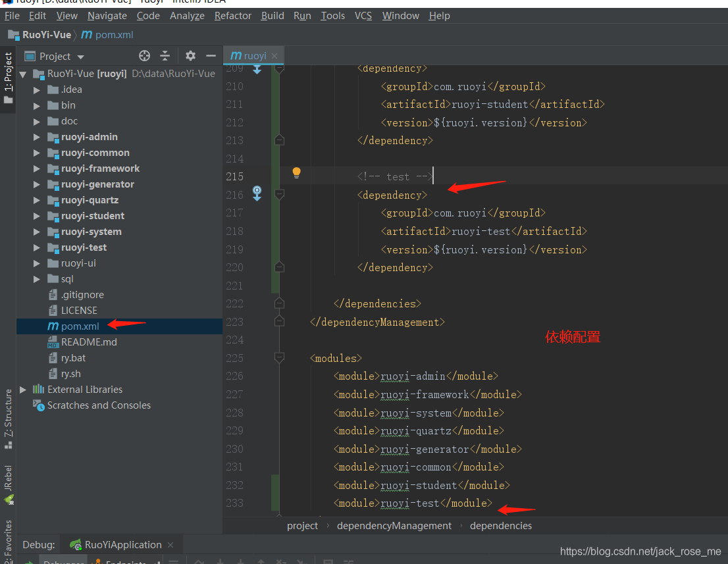Click gutter marker icon on line 216
This screenshot has width=728, height=564.
tap(257, 193)
